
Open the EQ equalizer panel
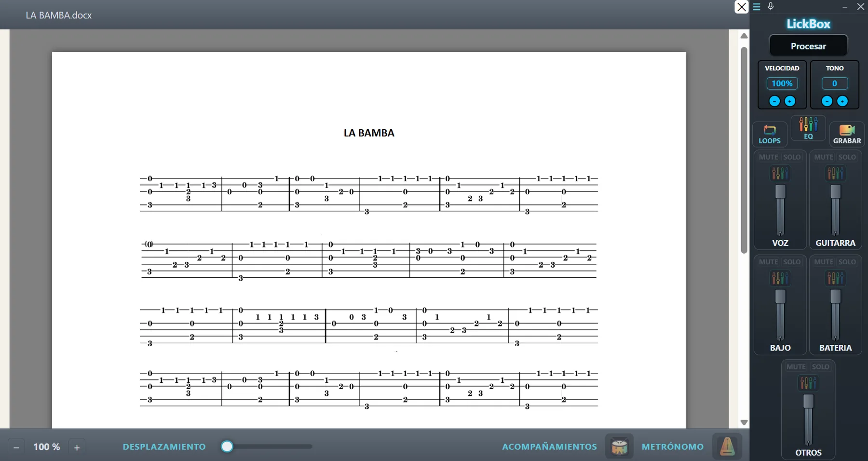point(809,129)
